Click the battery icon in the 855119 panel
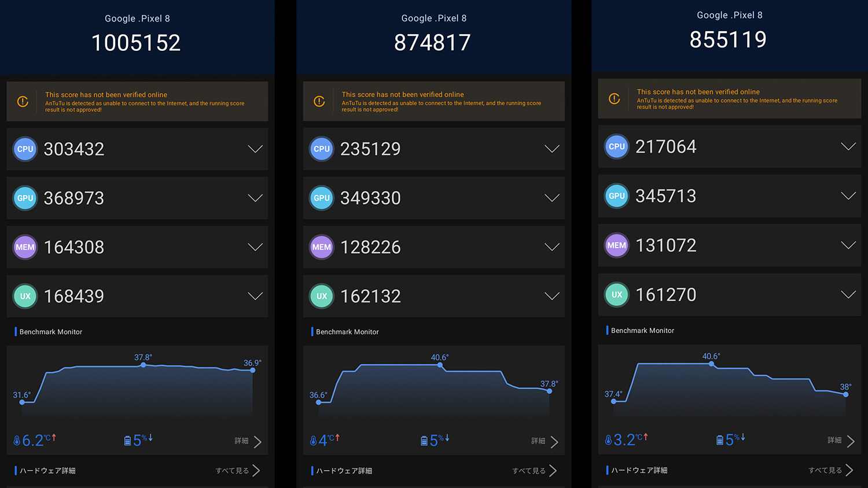 tap(720, 441)
